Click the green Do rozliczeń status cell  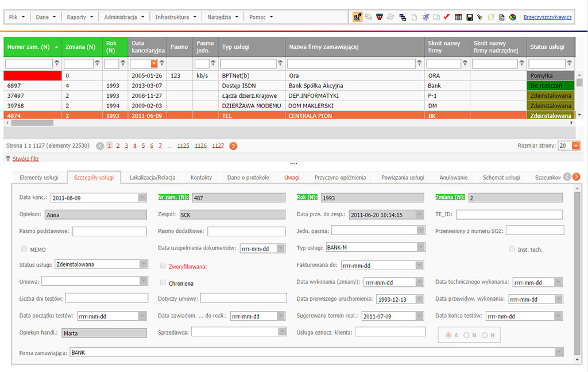(x=550, y=86)
